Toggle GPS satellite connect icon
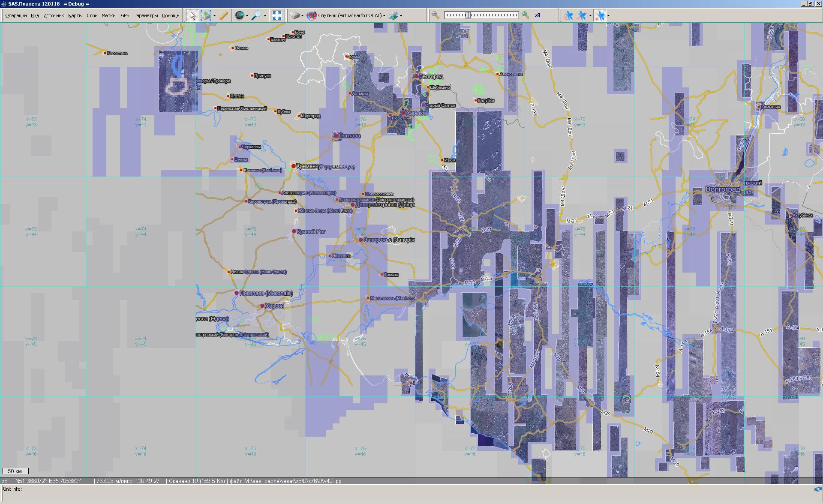This screenshot has height=504, width=823. [x=568, y=16]
